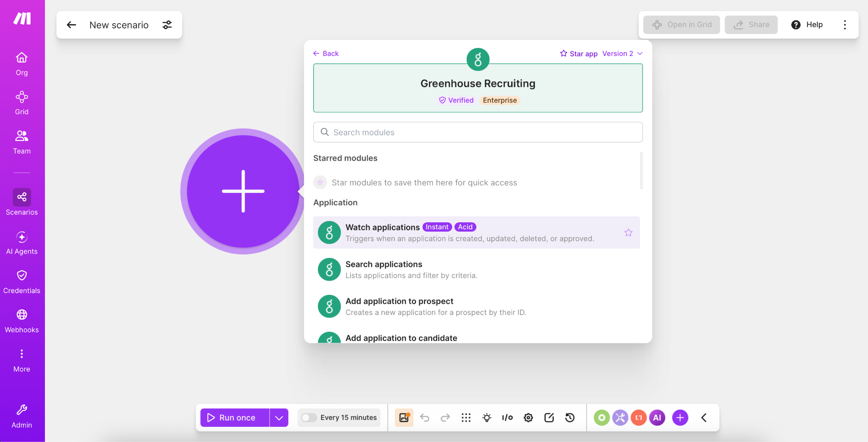Open the Webhooks section
The width and height of the screenshot is (868, 442).
point(22,321)
